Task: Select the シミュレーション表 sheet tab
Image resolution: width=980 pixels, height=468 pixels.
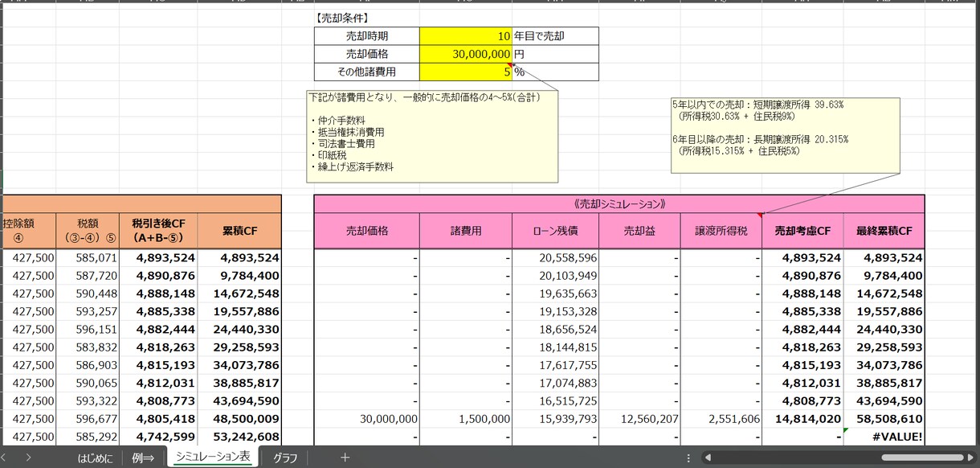Action: click(213, 457)
